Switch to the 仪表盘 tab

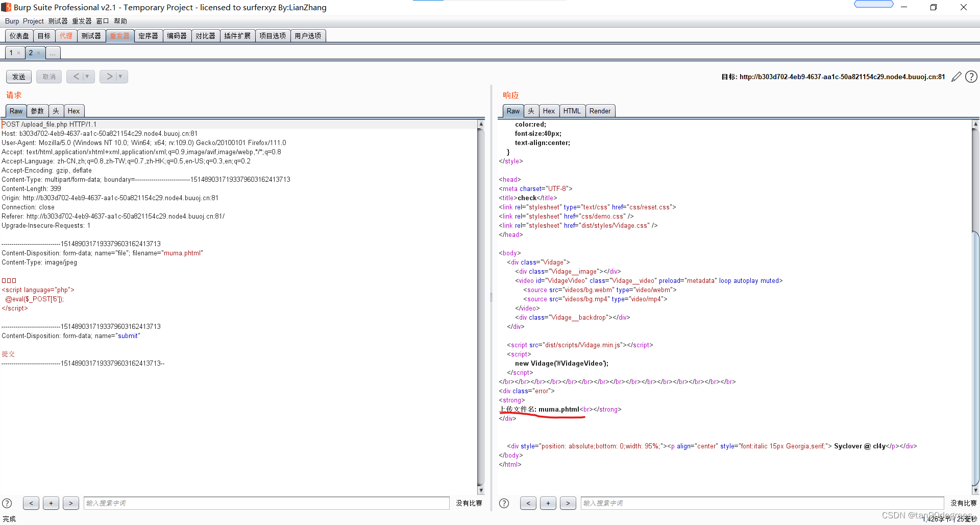[x=19, y=36]
